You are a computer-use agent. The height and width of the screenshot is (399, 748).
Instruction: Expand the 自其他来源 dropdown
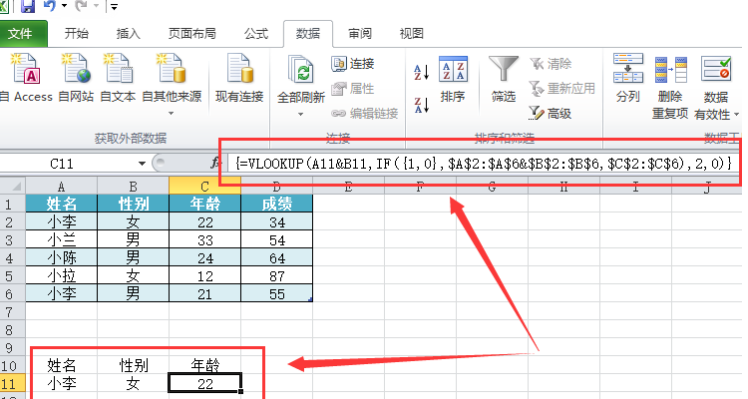171,114
